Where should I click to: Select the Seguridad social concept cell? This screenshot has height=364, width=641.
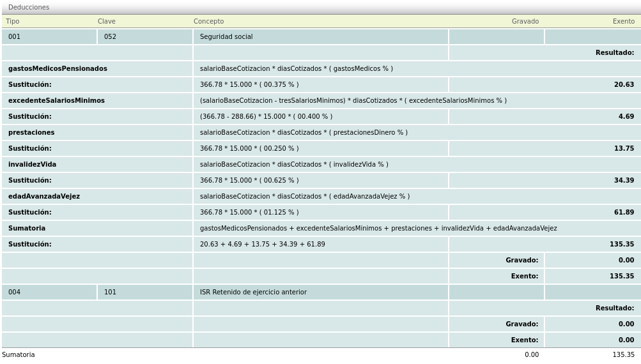(226, 36)
